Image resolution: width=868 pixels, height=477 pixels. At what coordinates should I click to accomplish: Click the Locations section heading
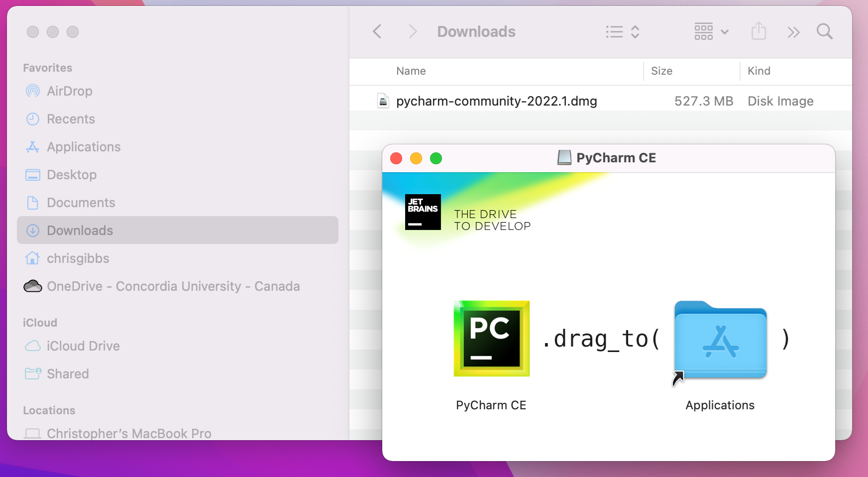click(49, 410)
